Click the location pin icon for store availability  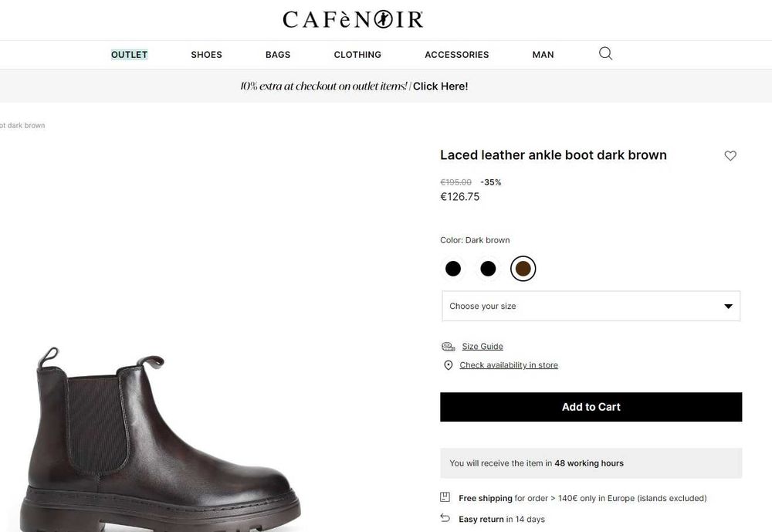[449, 365]
